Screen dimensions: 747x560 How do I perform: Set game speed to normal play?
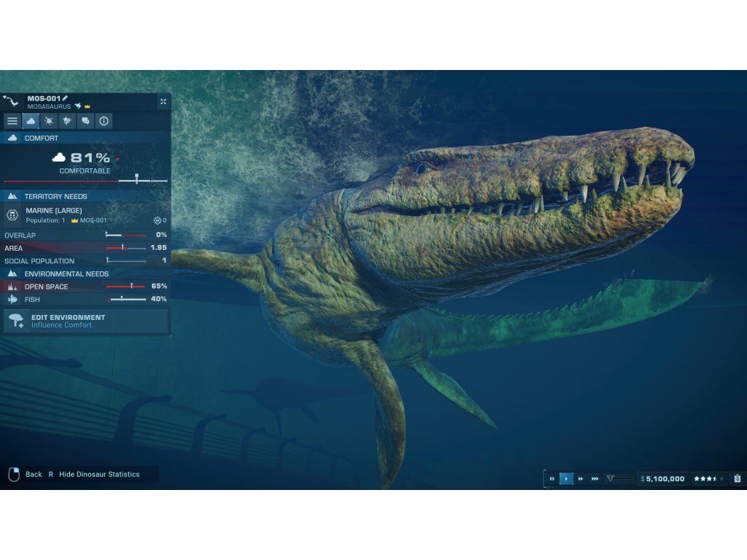pyautogui.click(x=566, y=479)
